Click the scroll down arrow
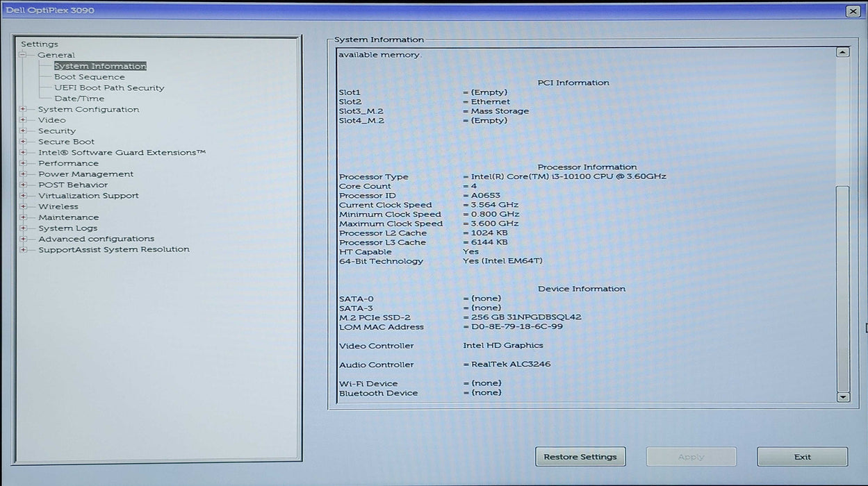Image resolution: width=868 pixels, height=486 pixels. (842, 397)
